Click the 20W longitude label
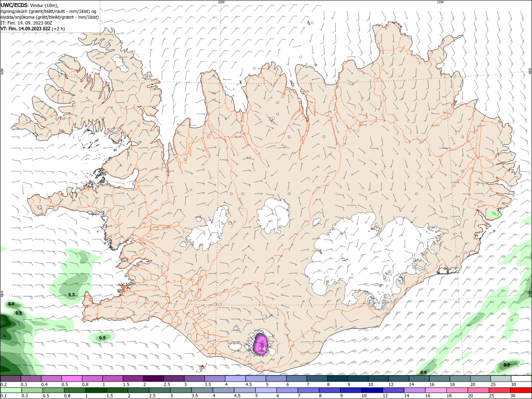The image size is (532, 399). 221,2
